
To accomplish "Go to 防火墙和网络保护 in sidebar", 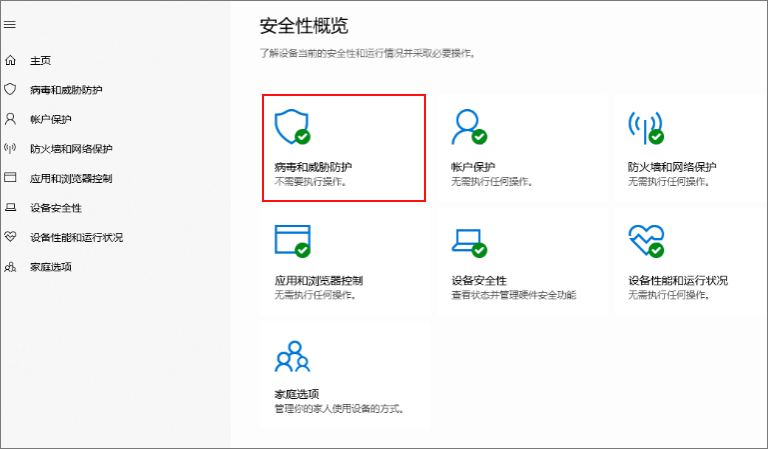I will click(x=71, y=149).
